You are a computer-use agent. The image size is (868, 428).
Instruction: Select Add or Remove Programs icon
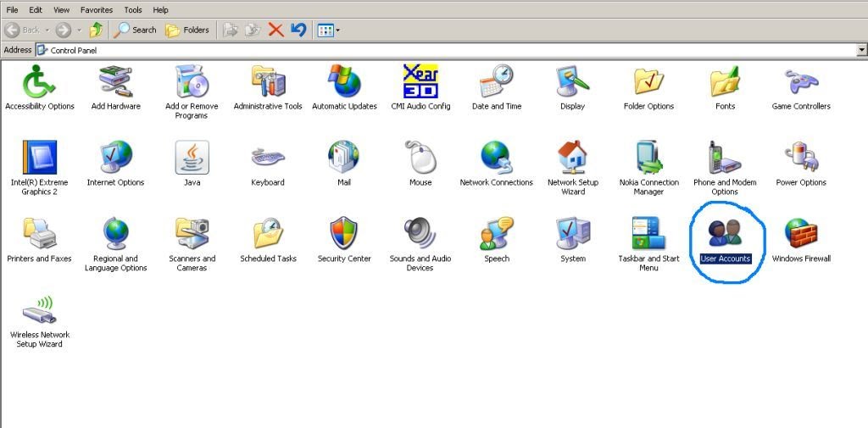coord(192,81)
